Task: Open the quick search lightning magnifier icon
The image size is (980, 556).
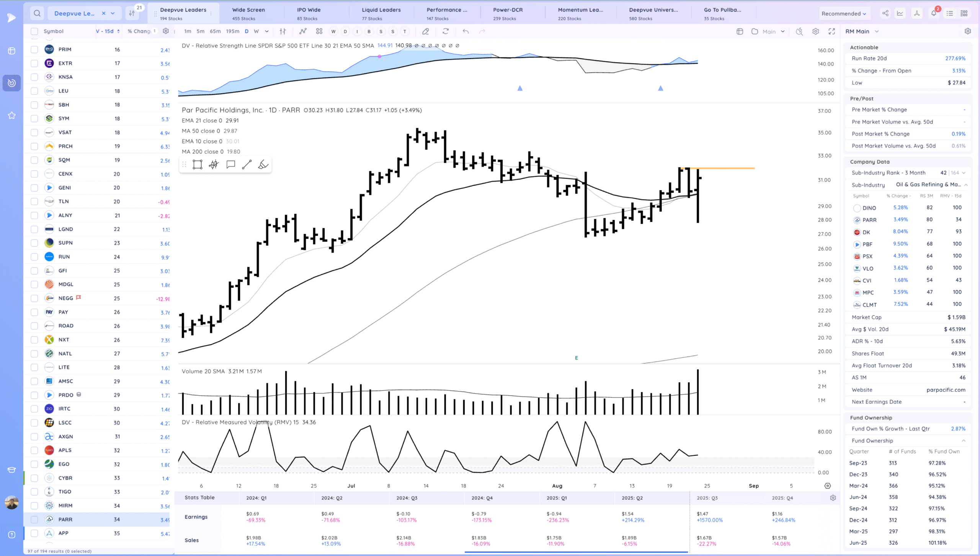Action: tap(799, 31)
